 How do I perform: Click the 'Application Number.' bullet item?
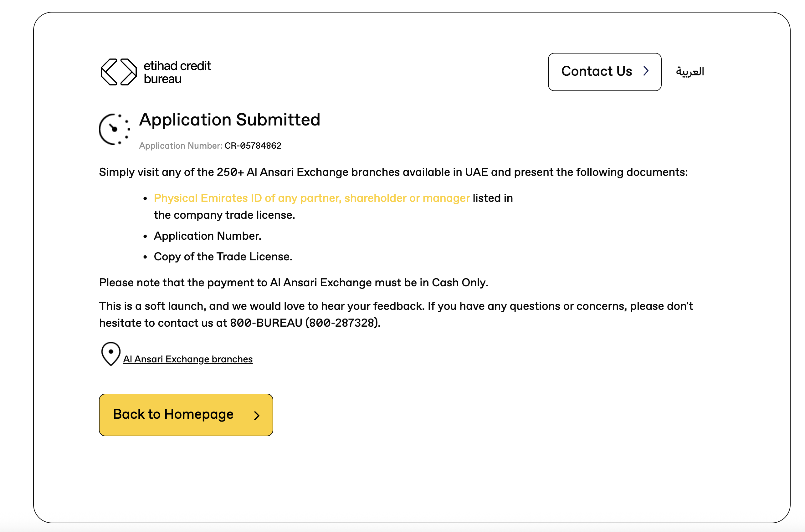(208, 236)
